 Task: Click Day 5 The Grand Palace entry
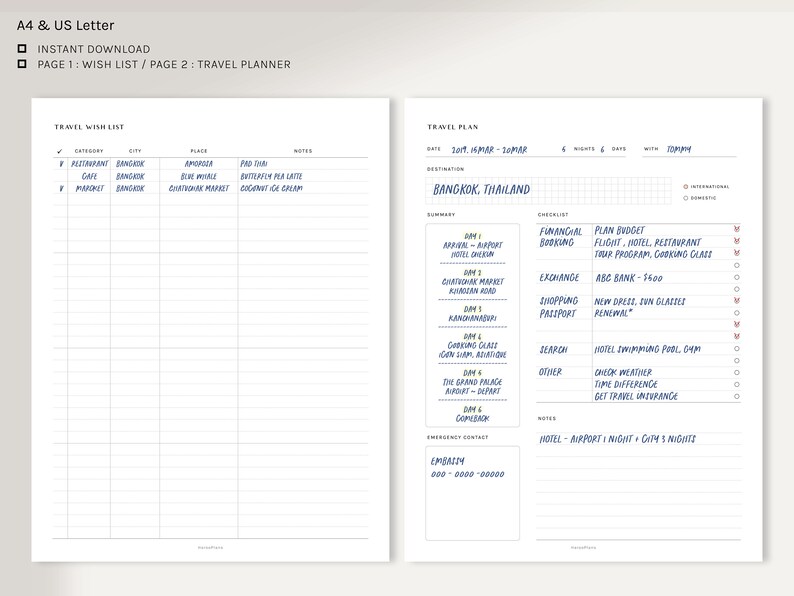[472, 382]
